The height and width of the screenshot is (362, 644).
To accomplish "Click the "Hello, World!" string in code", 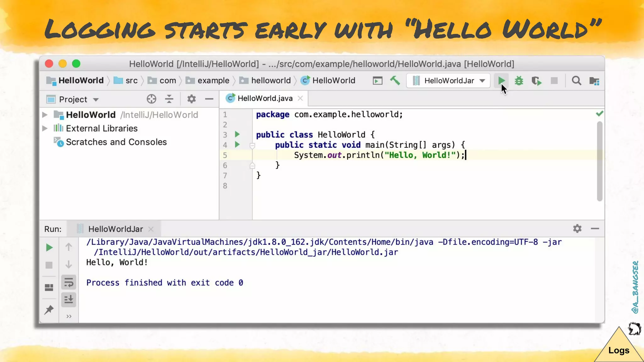I will pyautogui.click(x=420, y=155).
